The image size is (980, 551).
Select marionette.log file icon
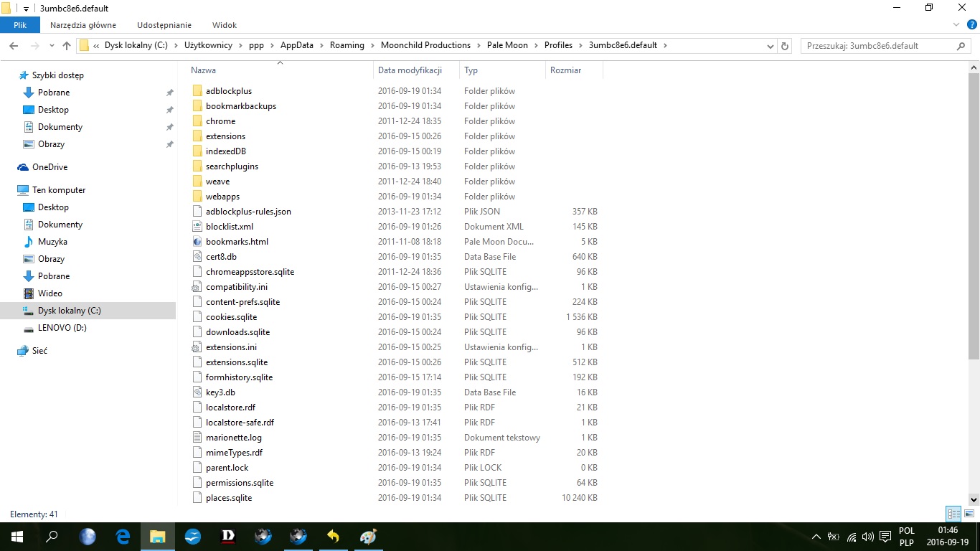pos(199,438)
